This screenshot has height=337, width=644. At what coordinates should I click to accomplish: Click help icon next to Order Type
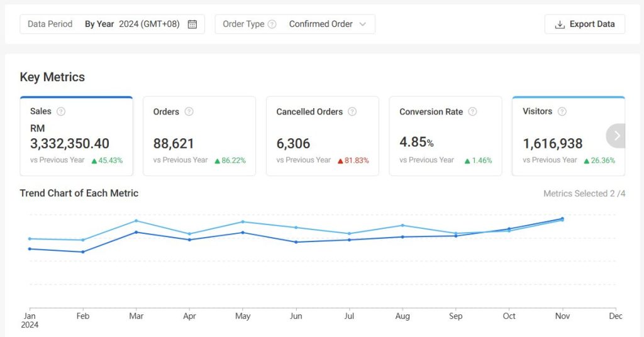pos(272,25)
